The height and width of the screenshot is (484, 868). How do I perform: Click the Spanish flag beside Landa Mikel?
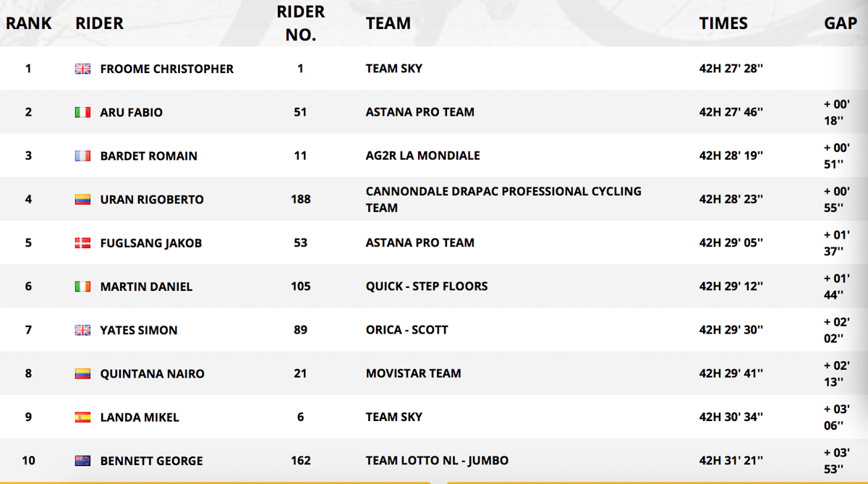pos(82,417)
